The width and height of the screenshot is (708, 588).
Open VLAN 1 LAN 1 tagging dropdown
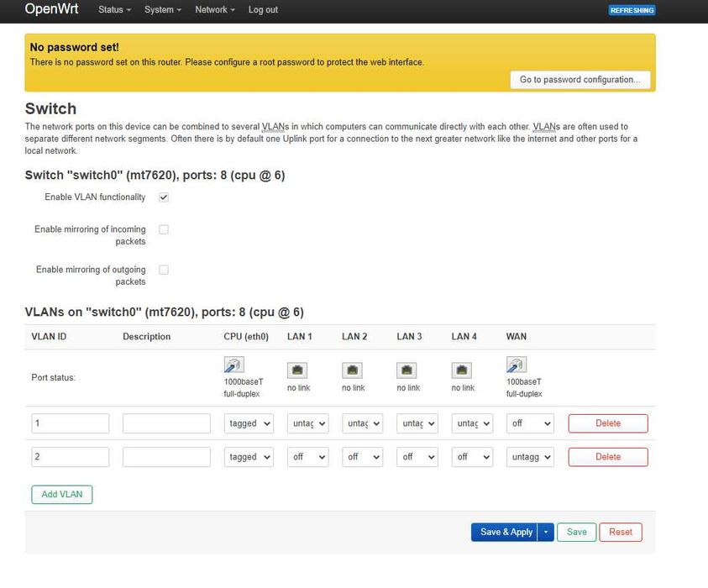(x=308, y=423)
